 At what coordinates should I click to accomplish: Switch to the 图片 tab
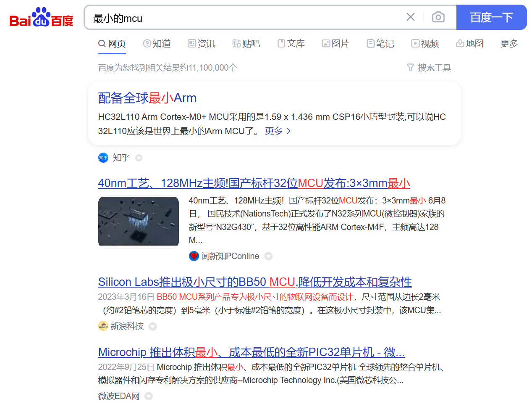click(335, 44)
